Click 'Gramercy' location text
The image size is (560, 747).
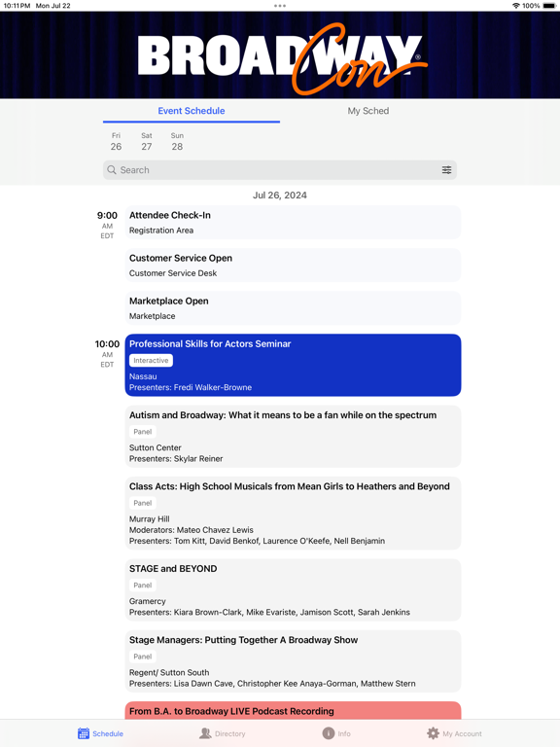148,601
